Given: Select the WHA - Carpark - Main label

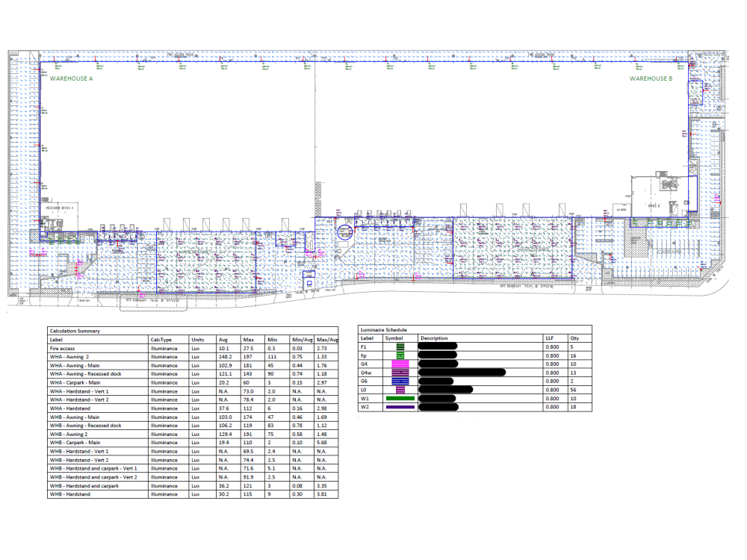Looking at the screenshot, I should point(75,382).
